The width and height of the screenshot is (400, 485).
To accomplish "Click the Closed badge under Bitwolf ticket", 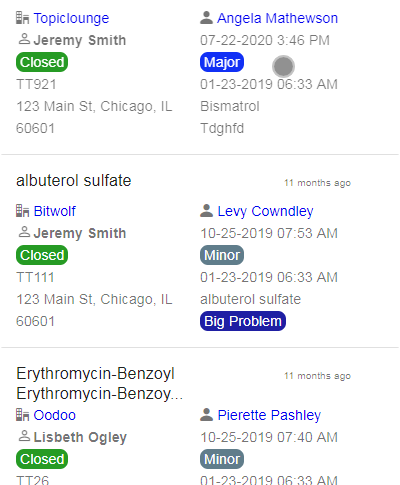I will coord(42,255).
